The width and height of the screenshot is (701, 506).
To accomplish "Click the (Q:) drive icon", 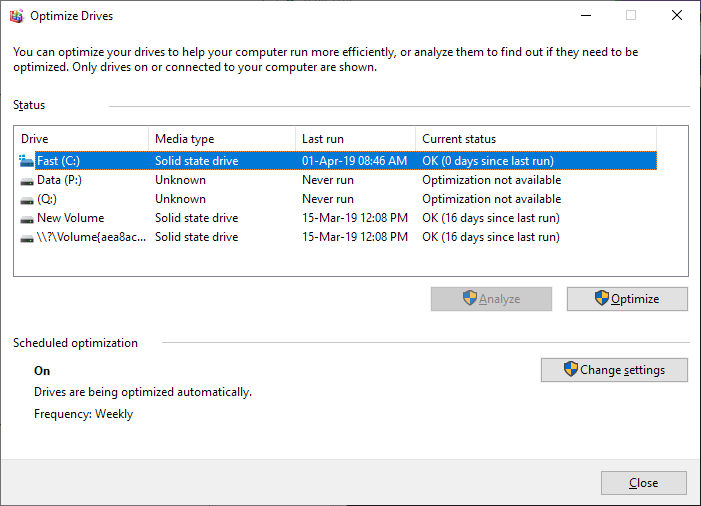I will click(x=27, y=200).
